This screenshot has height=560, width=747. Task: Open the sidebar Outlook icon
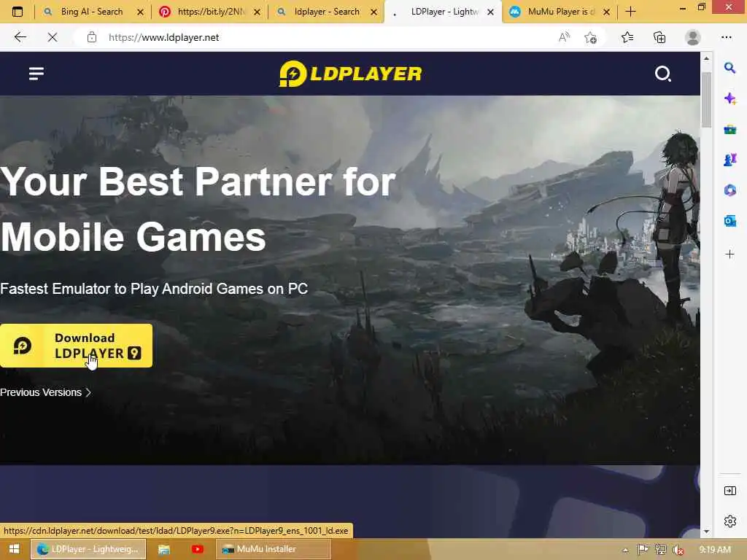729,221
